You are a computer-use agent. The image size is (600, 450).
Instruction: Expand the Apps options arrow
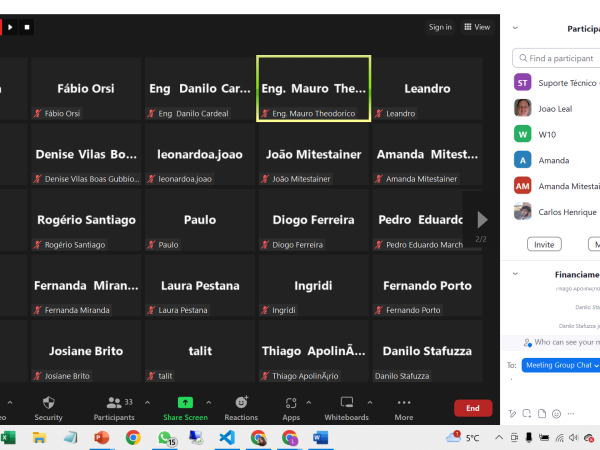(x=309, y=403)
